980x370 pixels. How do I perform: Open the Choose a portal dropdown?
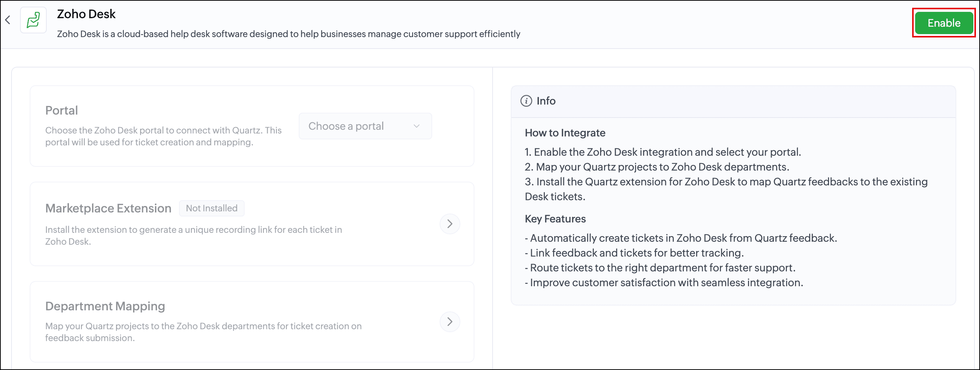click(x=365, y=126)
